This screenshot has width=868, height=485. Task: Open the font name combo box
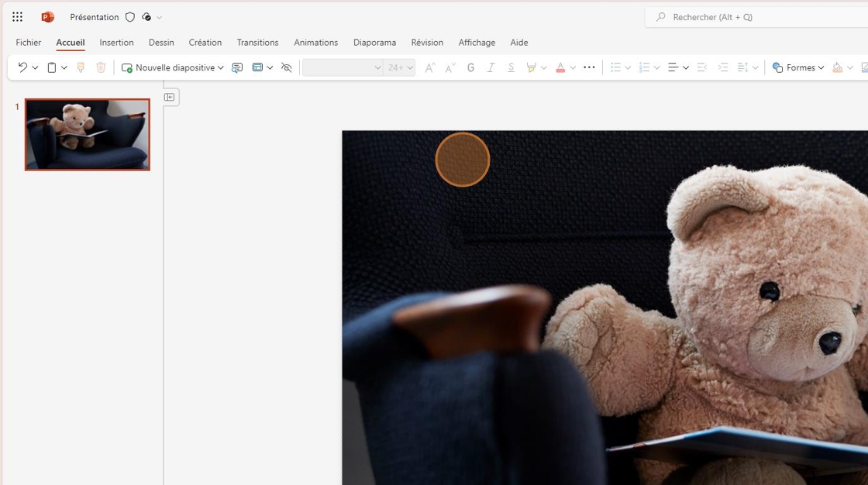(342, 67)
